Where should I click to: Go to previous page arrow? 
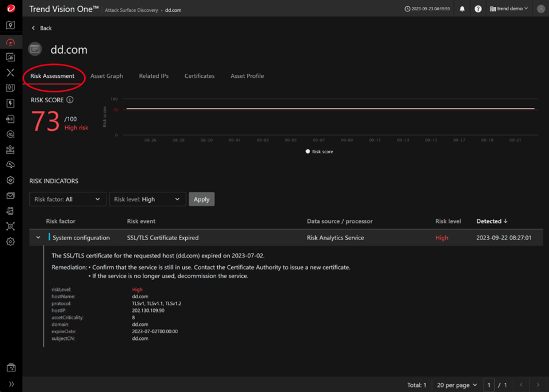[521, 385]
